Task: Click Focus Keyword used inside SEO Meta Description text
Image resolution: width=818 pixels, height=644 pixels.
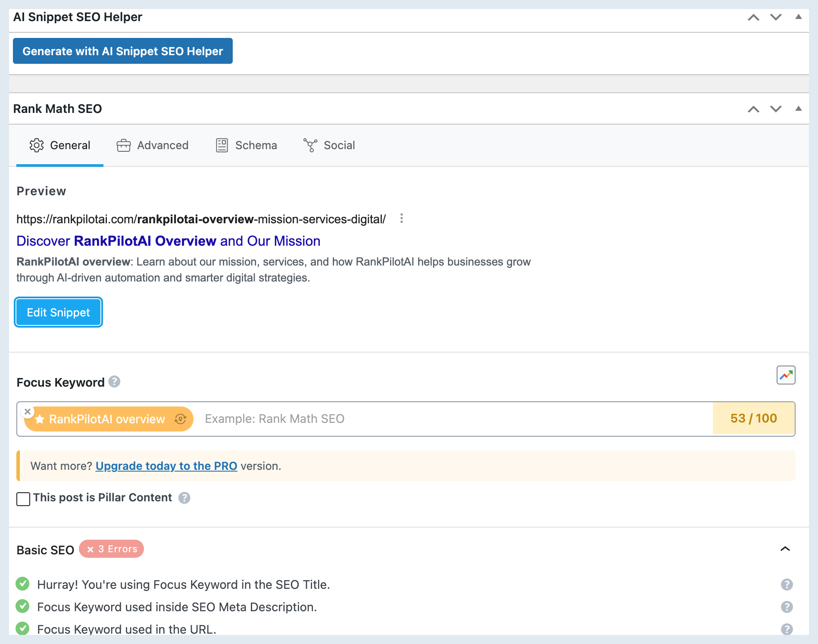Action: click(x=177, y=607)
